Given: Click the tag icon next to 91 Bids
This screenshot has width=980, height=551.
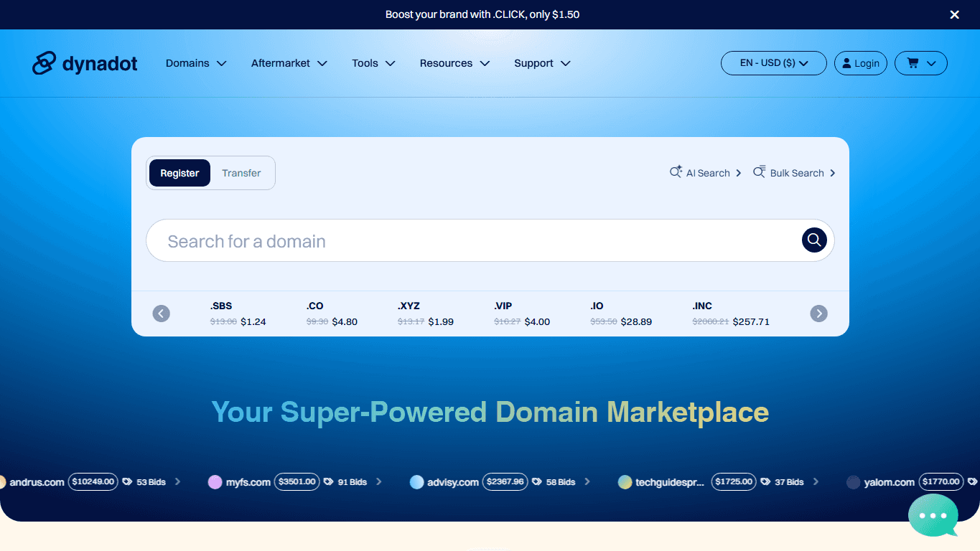Looking at the screenshot, I should [x=328, y=482].
